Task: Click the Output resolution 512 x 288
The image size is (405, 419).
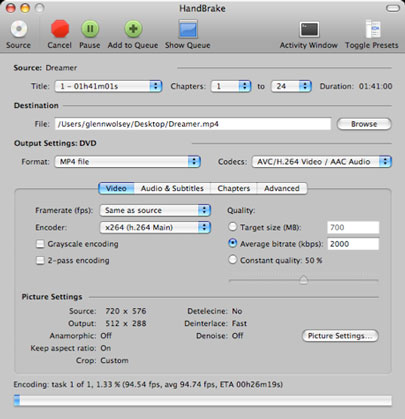Action: click(x=126, y=323)
